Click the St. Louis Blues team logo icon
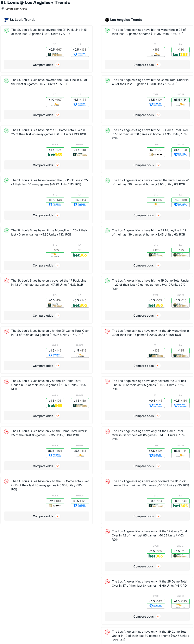Image resolution: width=194 pixels, height=644 pixels. 6,20
